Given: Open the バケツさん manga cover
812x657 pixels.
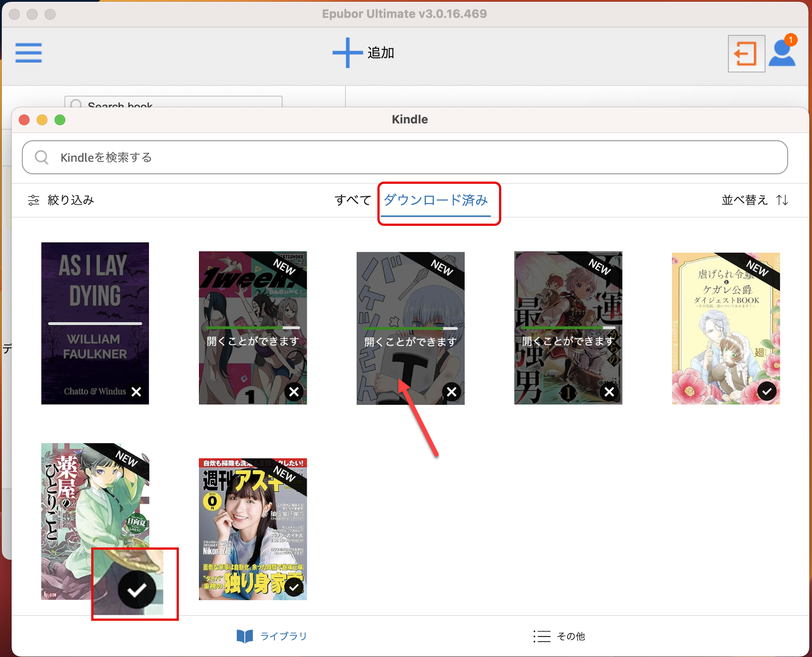Looking at the screenshot, I should tap(410, 328).
